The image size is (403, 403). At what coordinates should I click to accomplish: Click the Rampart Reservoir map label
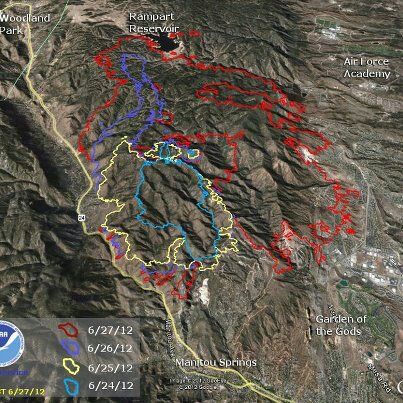(154, 22)
